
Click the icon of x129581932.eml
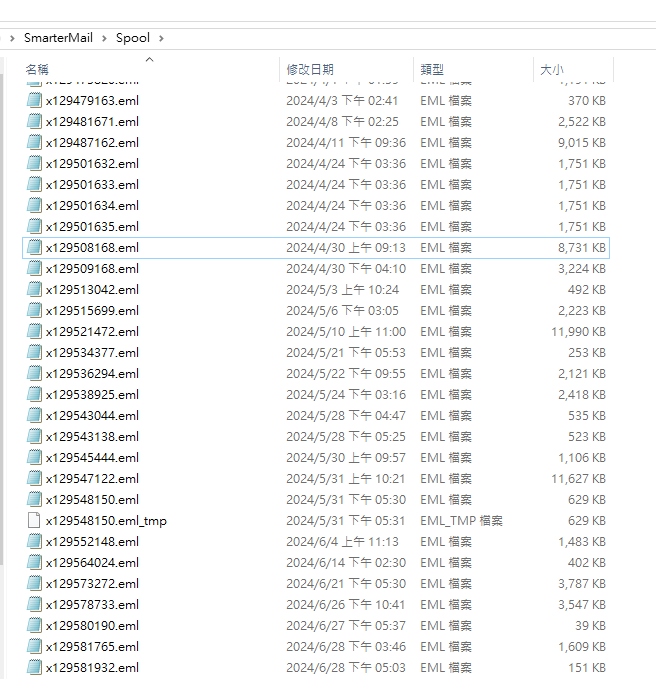(34, 667)
